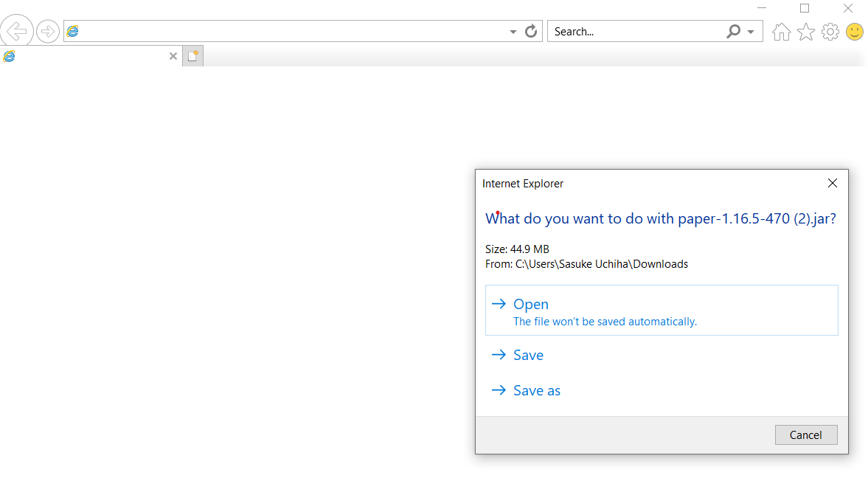This screenshot has height=481, width=868.
Task: Click the browser Back arrow button
Action: coord(17,31)
